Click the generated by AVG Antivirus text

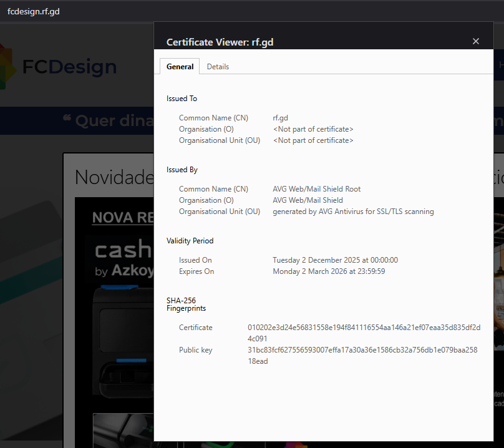pos(353,212)
